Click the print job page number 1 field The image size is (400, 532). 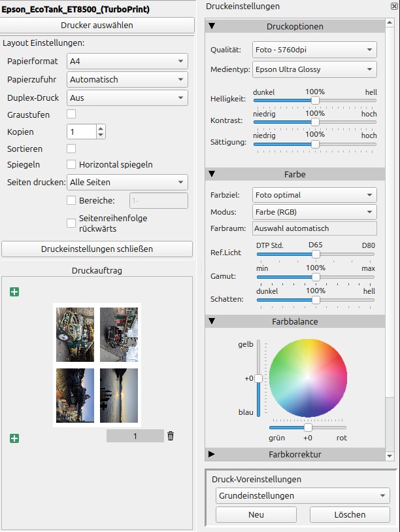[135, 436]
